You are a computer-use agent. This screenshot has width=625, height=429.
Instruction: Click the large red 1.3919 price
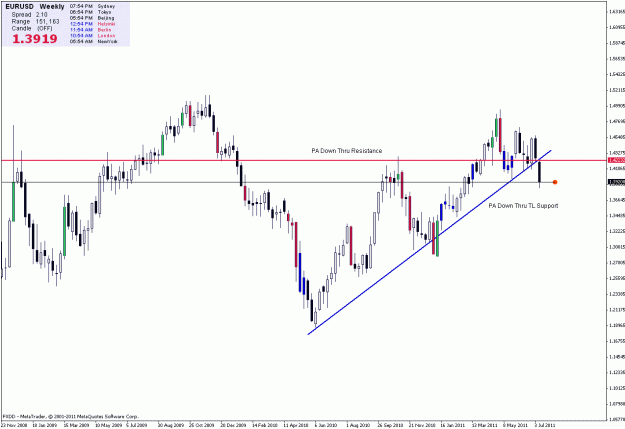click(x=35, y=39)
